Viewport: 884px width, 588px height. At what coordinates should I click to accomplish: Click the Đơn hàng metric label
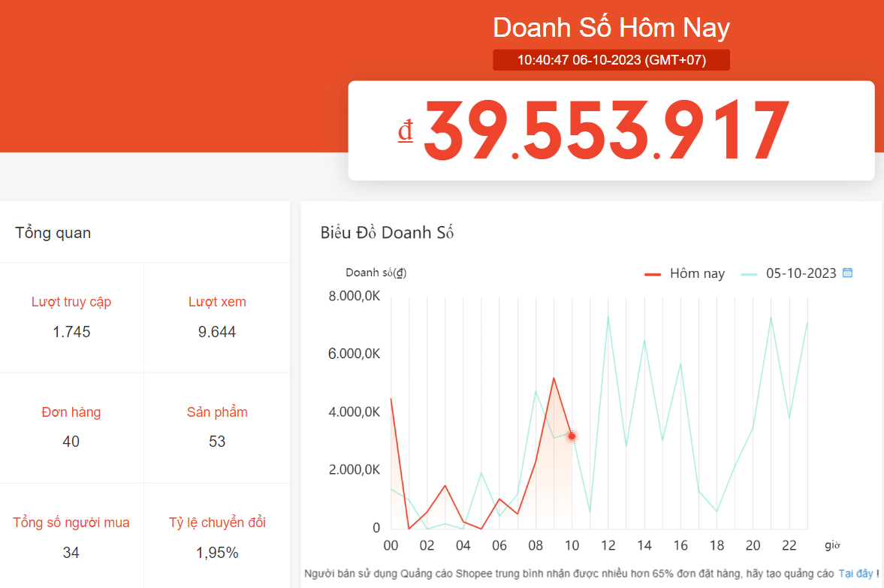pos(71,412)
